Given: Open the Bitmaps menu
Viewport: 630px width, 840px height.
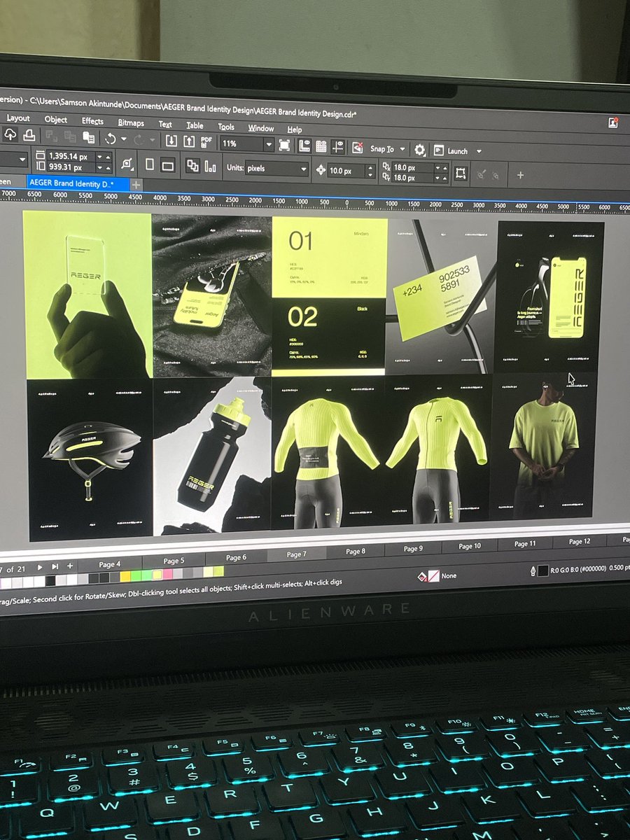Looking at the screenshot, I should 129,122.
